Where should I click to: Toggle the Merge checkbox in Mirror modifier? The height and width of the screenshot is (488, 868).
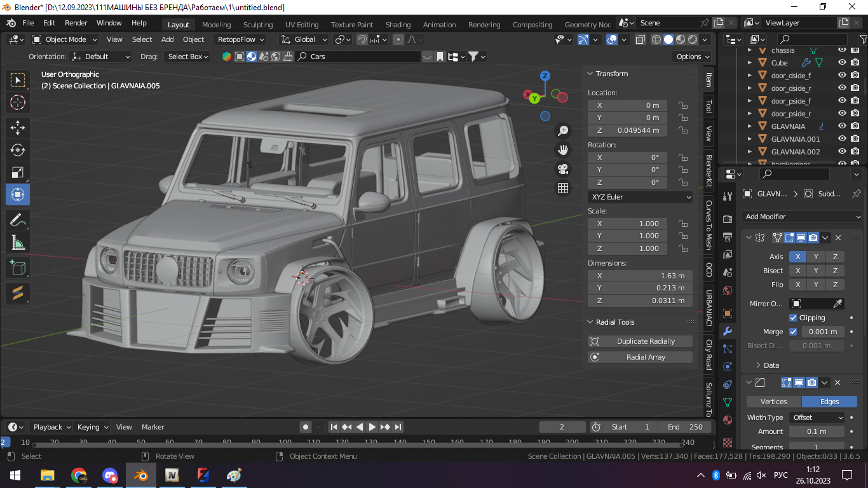pyautogui.click(x=793, y=332)
